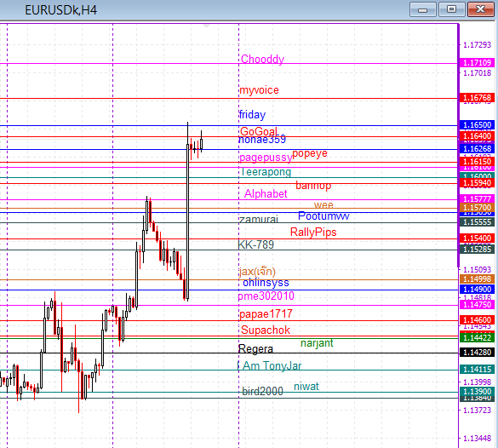Select the jax label
498x448 pixels.
(257, 272)
